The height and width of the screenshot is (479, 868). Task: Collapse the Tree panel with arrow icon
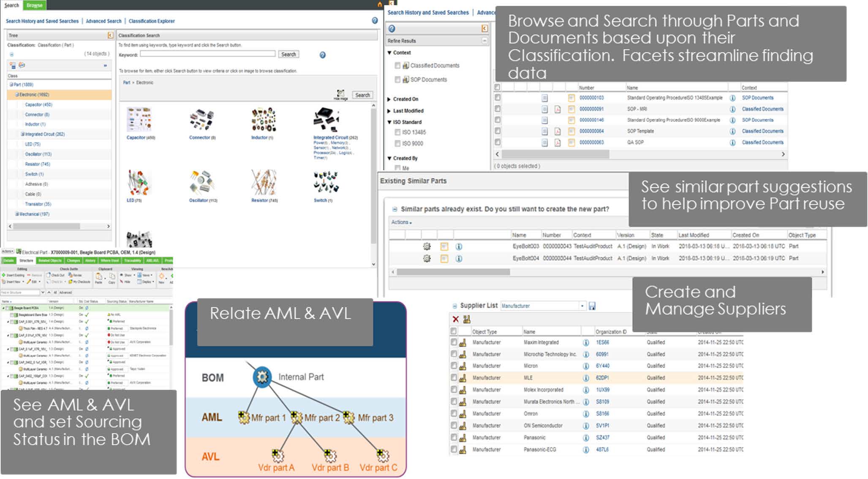(110, 35)
